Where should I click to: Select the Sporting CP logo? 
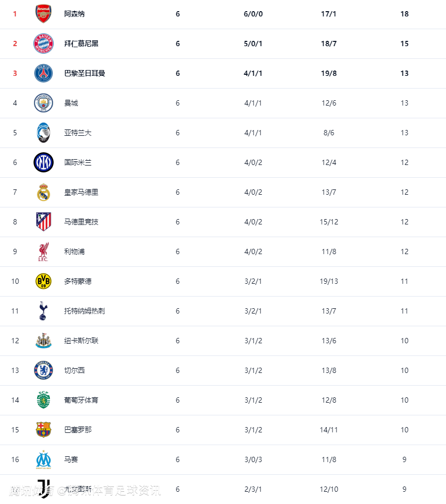[x=44, y=400]
